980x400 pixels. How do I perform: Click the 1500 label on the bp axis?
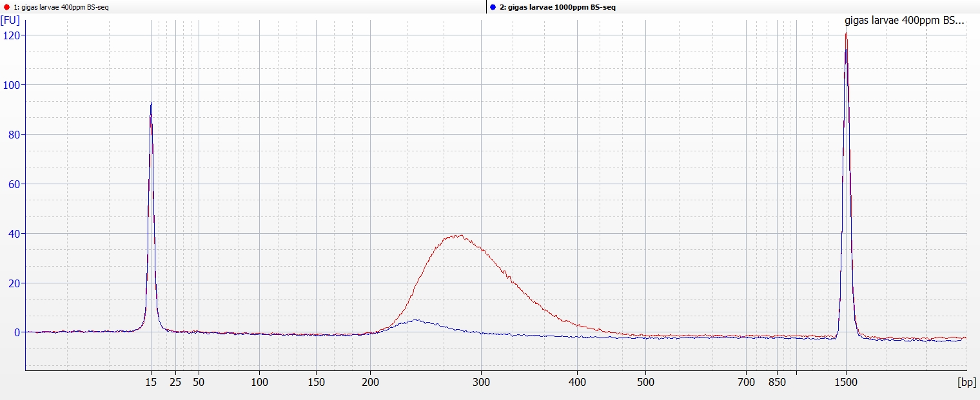[x=846, y=382]
